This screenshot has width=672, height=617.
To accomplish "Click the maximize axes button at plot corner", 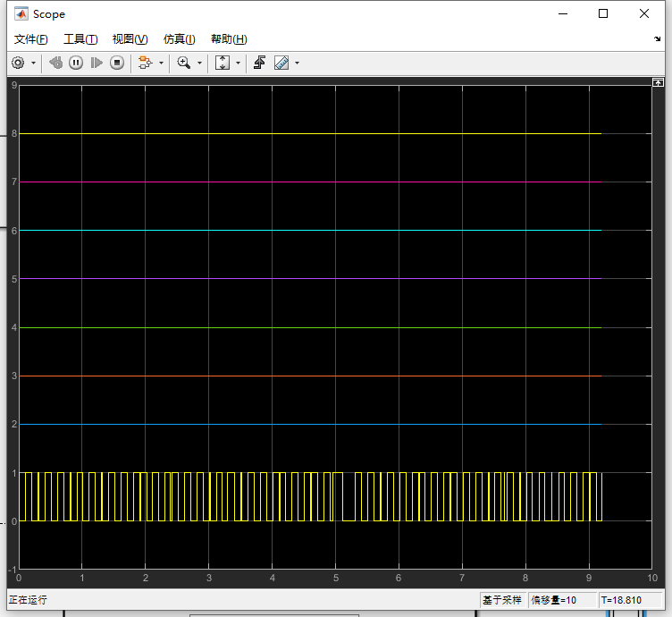I will (x=658, y=82).
